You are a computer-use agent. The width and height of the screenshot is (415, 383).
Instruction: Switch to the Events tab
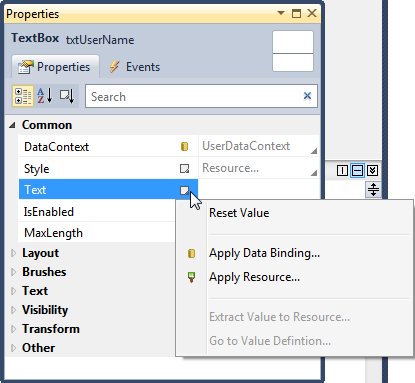pos(135,67)
